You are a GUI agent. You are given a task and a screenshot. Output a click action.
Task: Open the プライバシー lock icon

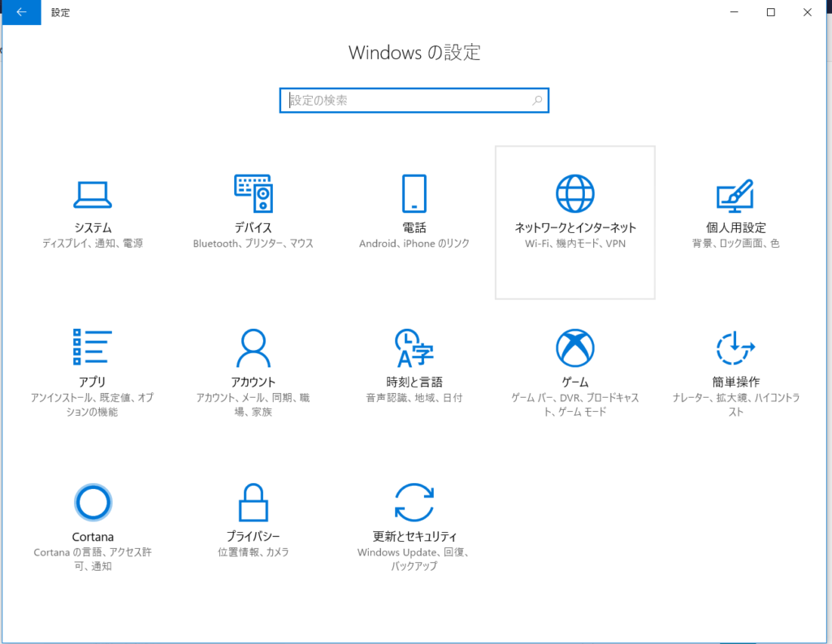point(253,503)
